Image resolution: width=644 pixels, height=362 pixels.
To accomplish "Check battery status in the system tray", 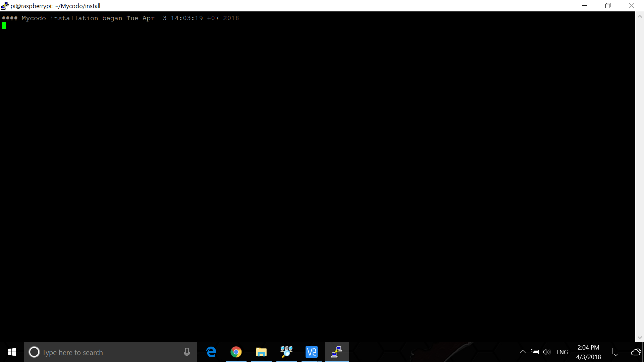I will pyautogui.click(x=535, y=352).
